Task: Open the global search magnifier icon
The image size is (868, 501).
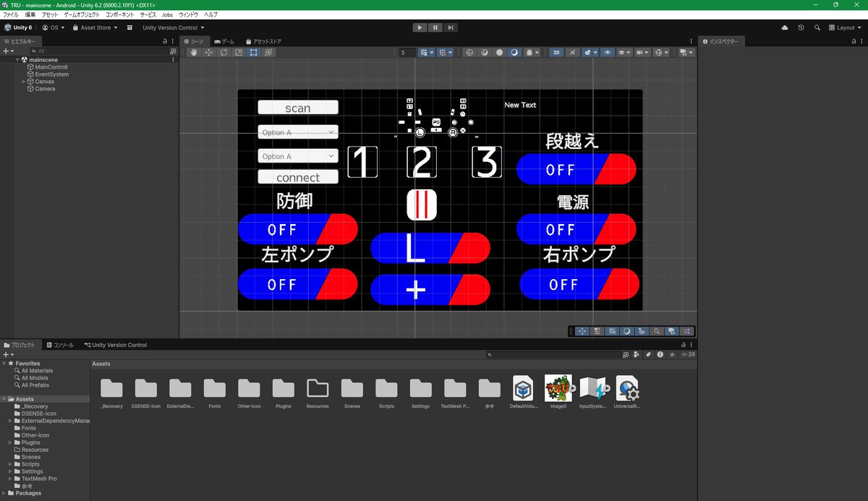Action: (x=817, y=27)
